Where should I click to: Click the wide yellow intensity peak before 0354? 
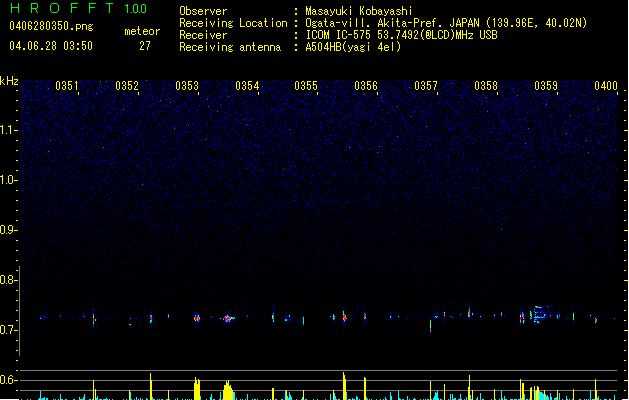pyautogui.click(x=228, y=390)
